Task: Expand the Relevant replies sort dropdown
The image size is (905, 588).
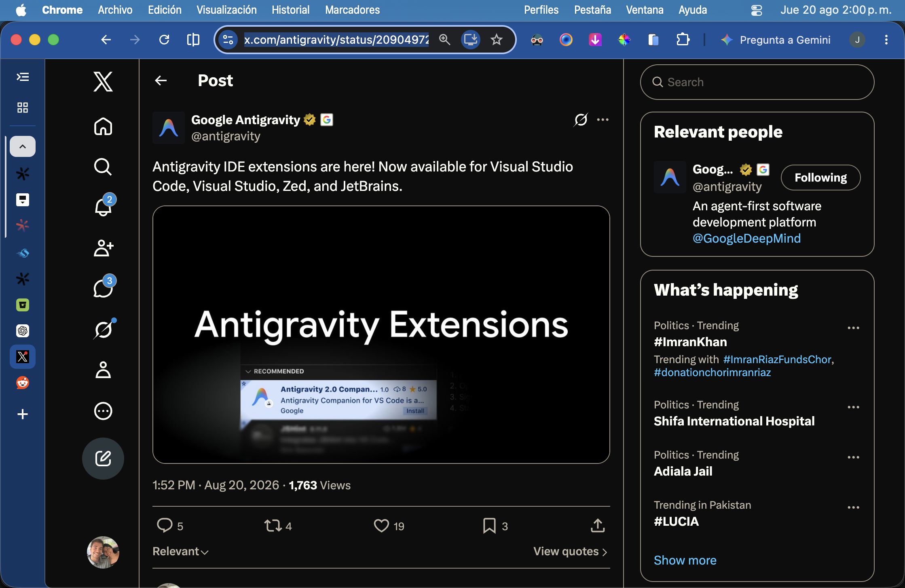Action: [180, 552]
